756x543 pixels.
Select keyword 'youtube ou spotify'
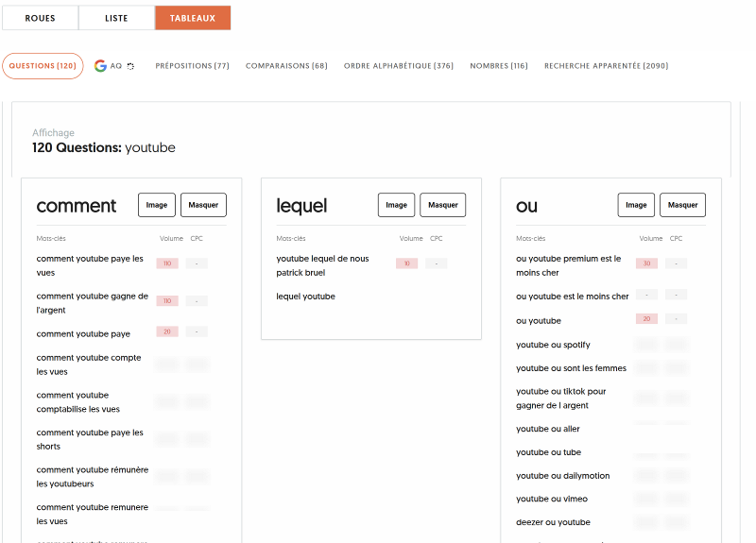tap(553, 345)
